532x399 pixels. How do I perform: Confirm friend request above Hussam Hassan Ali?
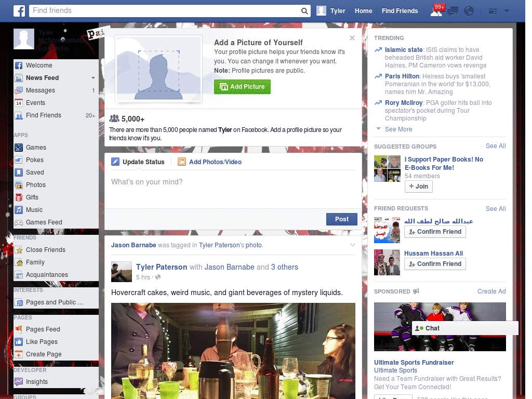pos(435,232)
